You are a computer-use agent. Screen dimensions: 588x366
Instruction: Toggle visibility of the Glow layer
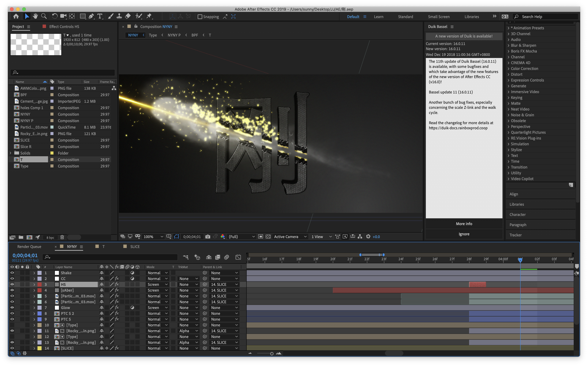(12, 308)
